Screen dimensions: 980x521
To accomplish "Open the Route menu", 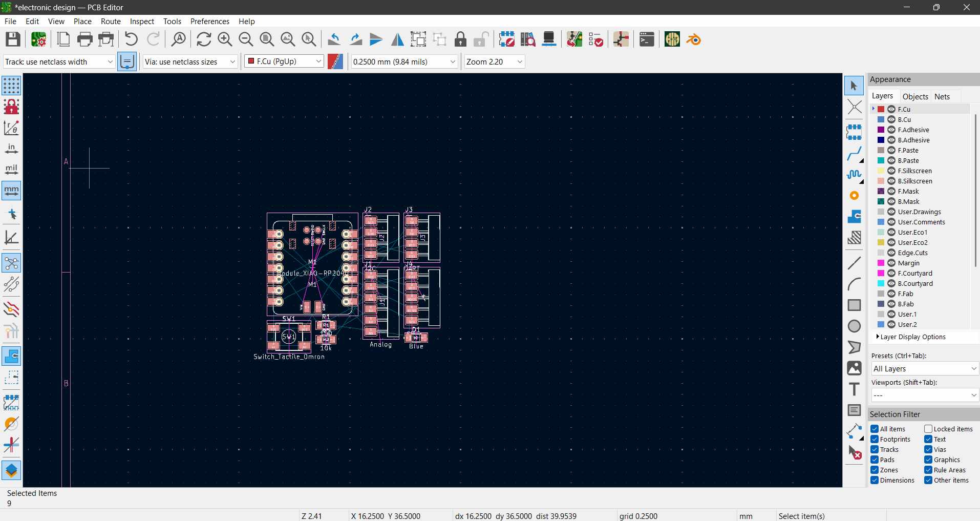I will click(111, 21).
